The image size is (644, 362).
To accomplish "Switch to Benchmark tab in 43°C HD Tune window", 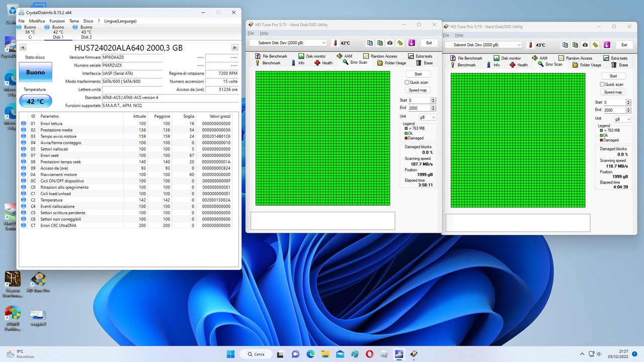I will coord(463,65).
